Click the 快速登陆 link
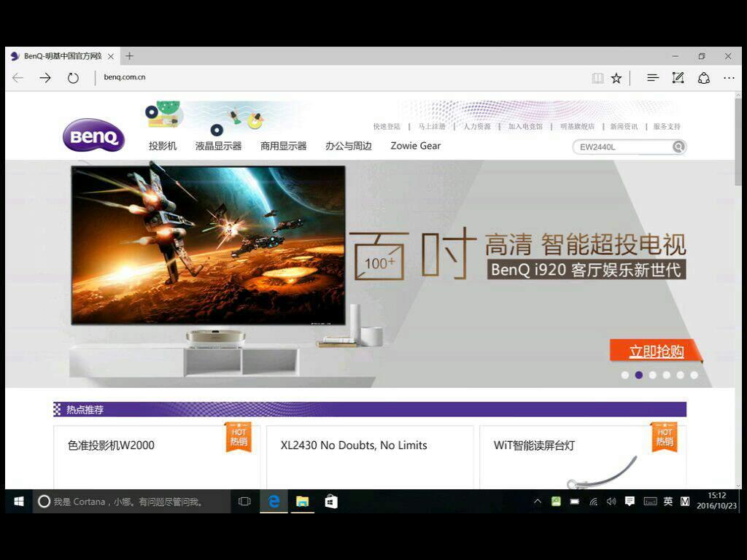747x560 pixels. pos(387,126)
